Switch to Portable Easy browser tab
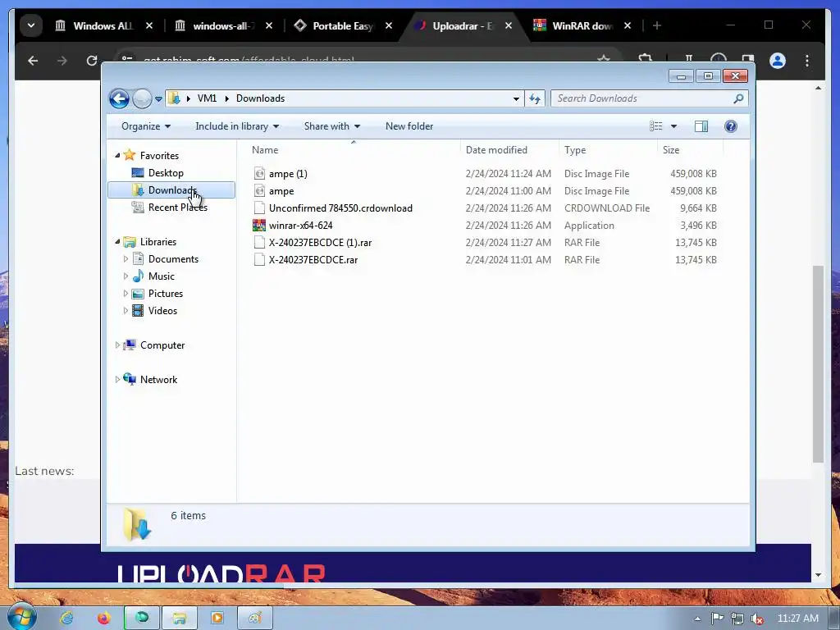Image resolution: width=840 pixels, height=630 pixels. 342,25
